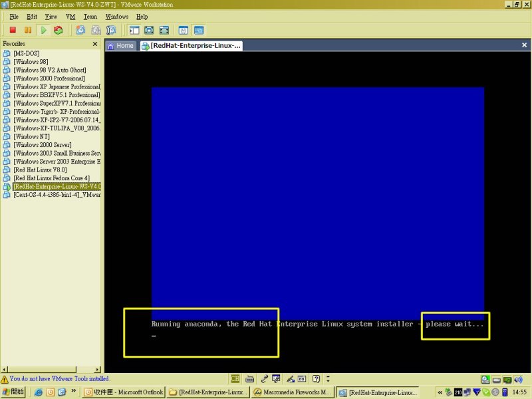Open the Windows Start button
The width and height of the screenshot is (532, 399).
coord(13,392)
